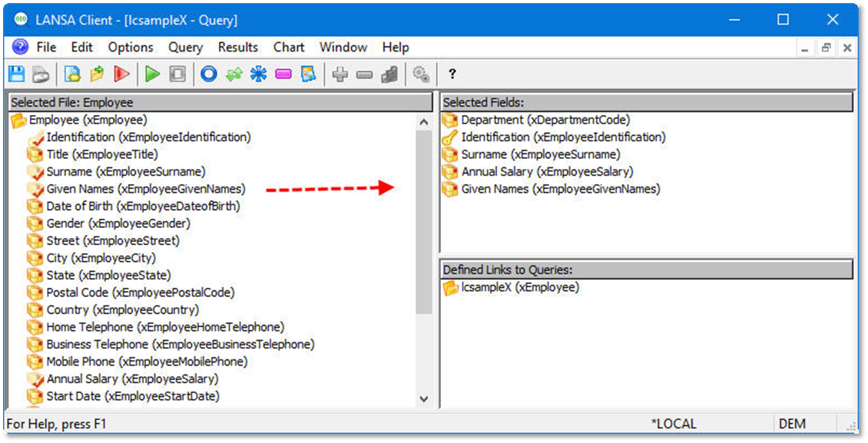Open the Help menu

pos(396,47)
